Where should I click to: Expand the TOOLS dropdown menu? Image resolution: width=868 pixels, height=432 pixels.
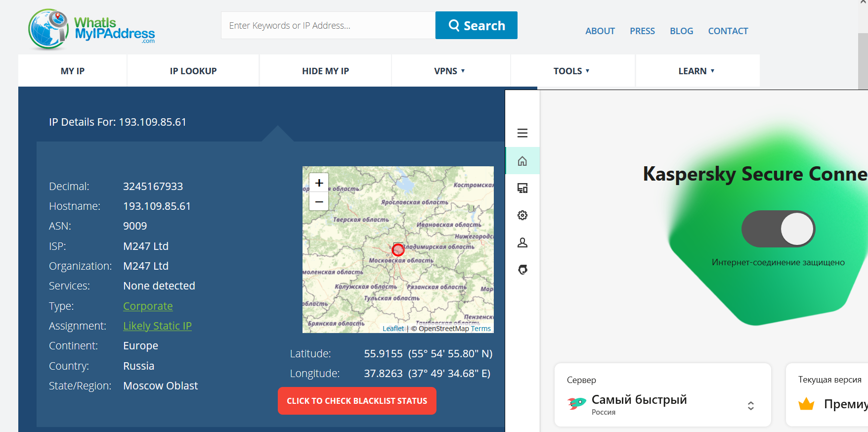(x=572, y=71)
